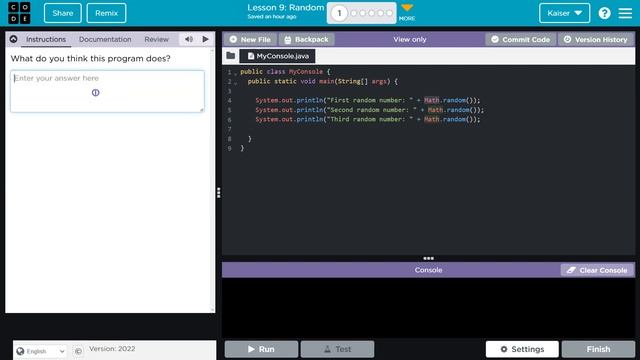
Task: Click the editor-console horizontal resize handle
Action: pos(428,258)
